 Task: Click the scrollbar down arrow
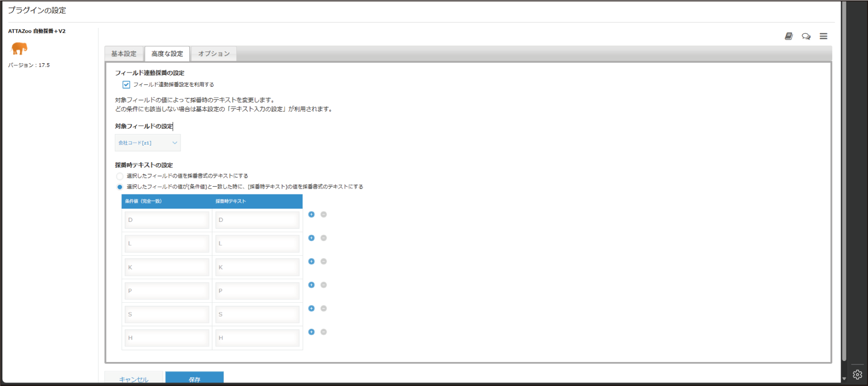(x=844, y=379)
